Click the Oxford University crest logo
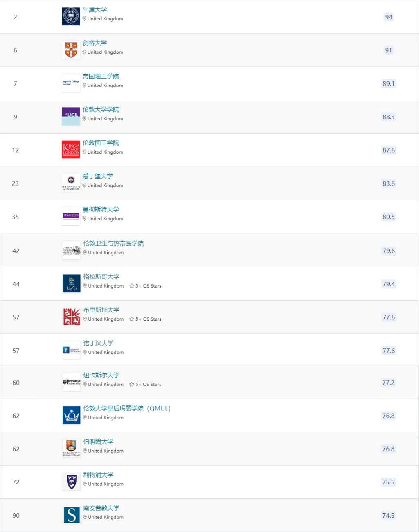Screen dimensions: 419x532 [71, 16]
